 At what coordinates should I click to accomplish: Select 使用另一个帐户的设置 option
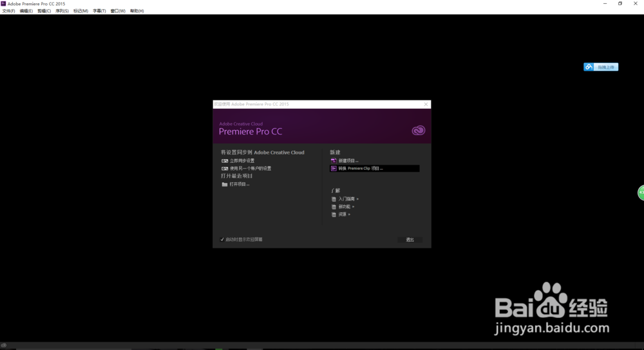click(251, 169)
